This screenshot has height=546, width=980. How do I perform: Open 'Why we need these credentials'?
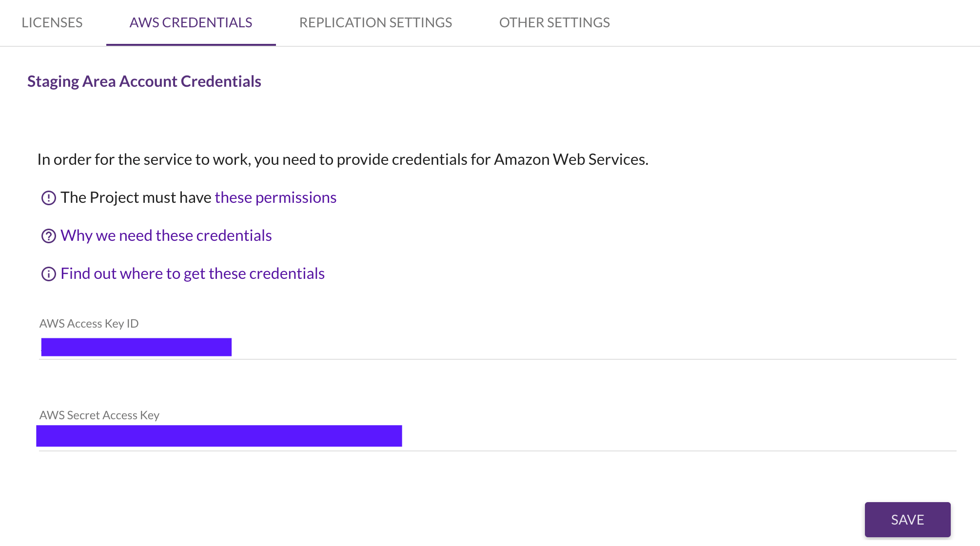point(166,235)
